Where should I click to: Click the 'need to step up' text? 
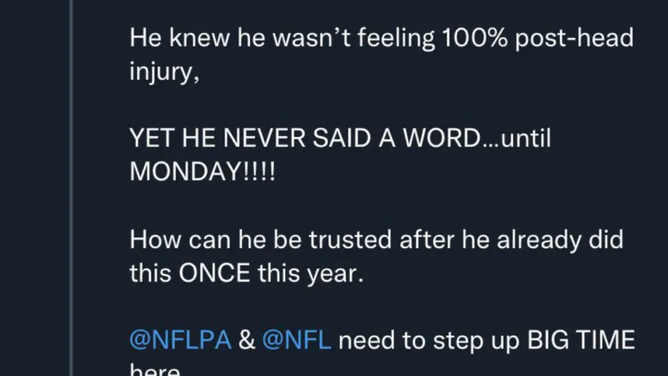429,341
